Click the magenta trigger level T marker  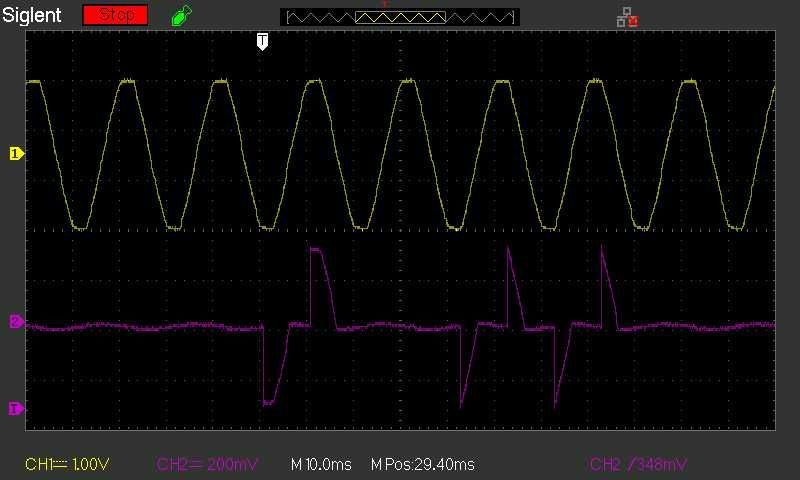(x=16, y=409)
